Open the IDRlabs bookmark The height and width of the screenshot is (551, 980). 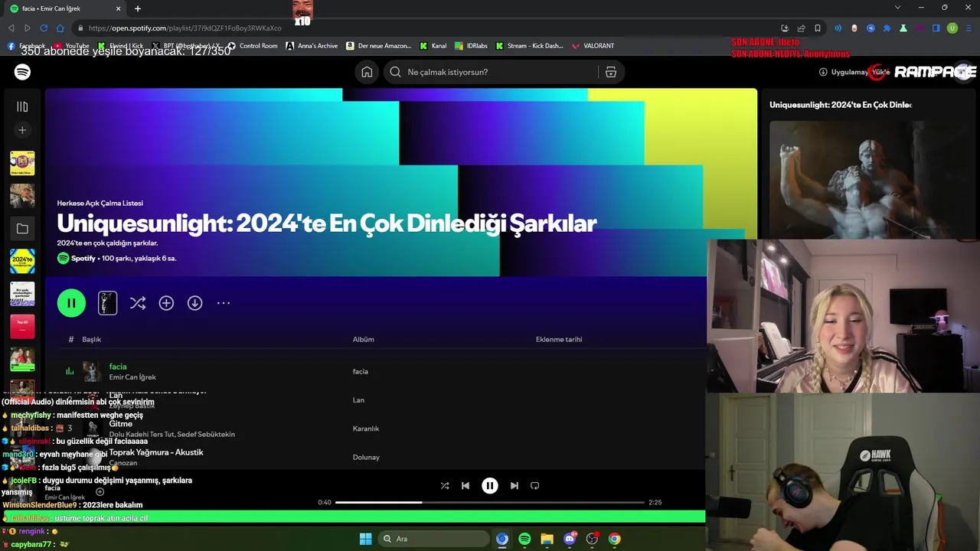point(471,46)
